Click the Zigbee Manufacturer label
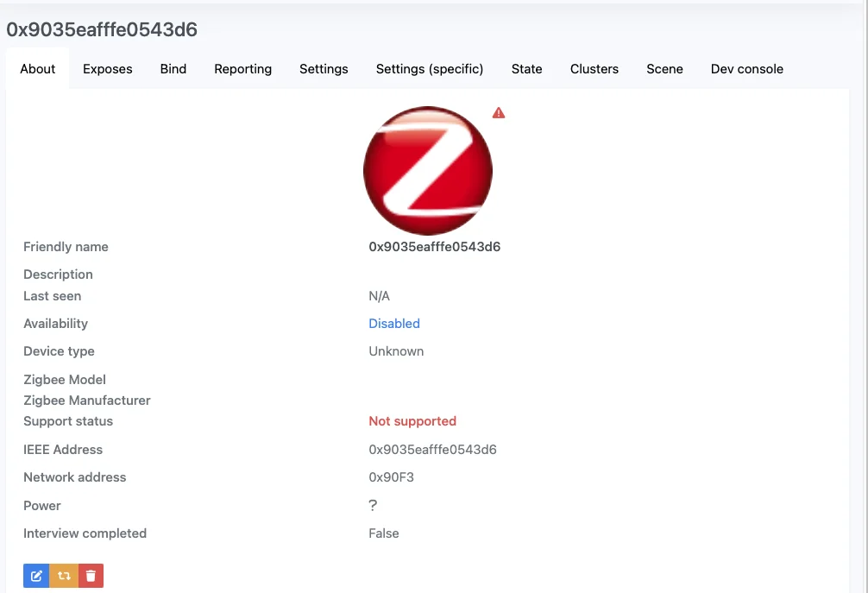The width and height of the screenshot is (868, 593). pyautogui.click(x=87, y=401)
